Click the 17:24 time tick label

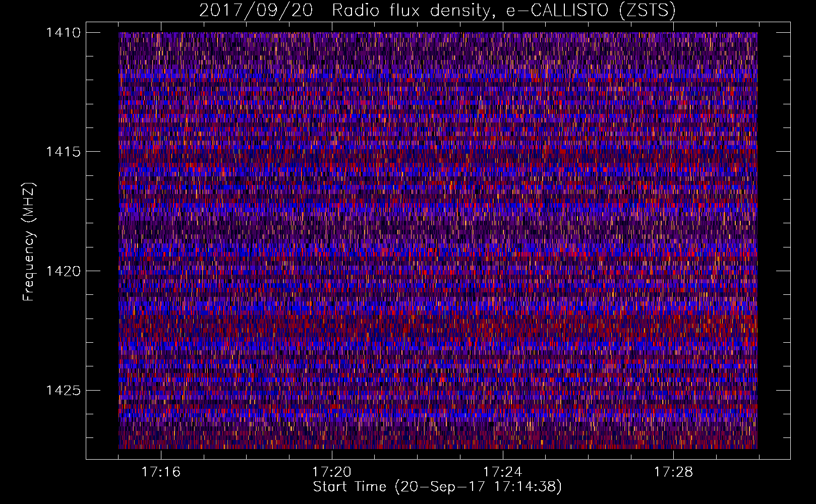(x=503, y=472)
